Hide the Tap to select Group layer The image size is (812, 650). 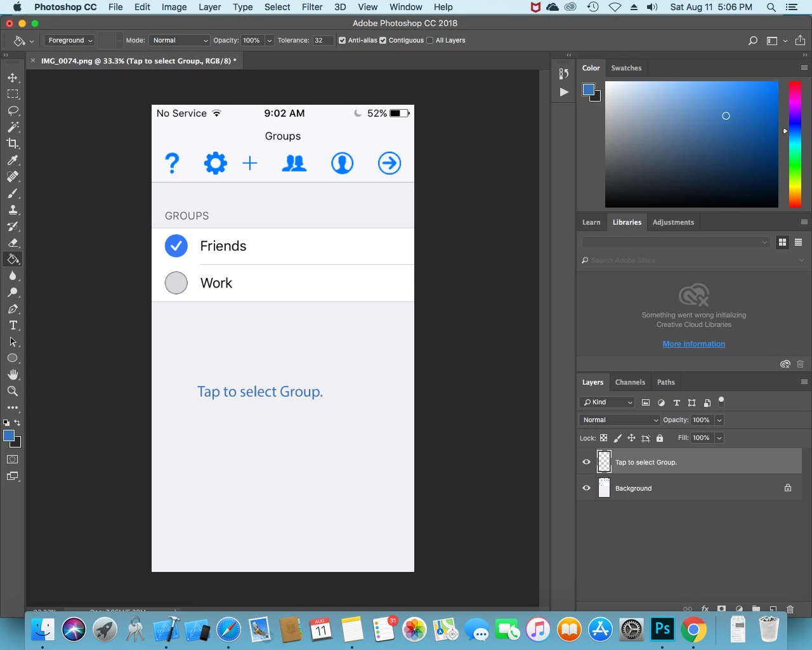click(x=586, y=462)
